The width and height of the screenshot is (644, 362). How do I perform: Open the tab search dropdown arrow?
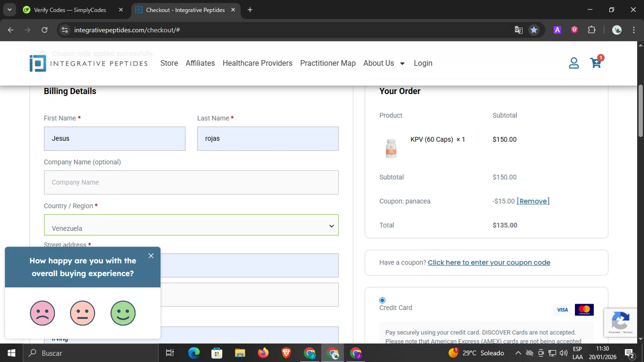[x=9, y=10]
